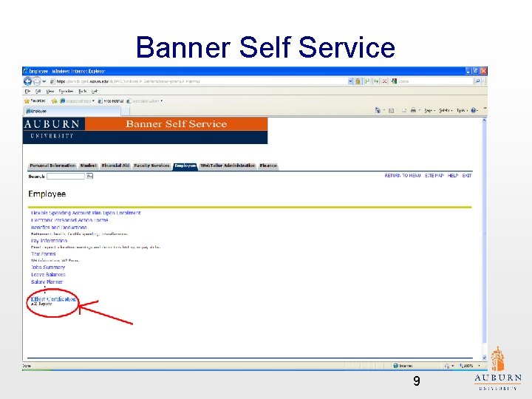The width and height of the screenshot is (532, 399).
Task: Click the Feeds icon in command bar
Action: point(391,110)
